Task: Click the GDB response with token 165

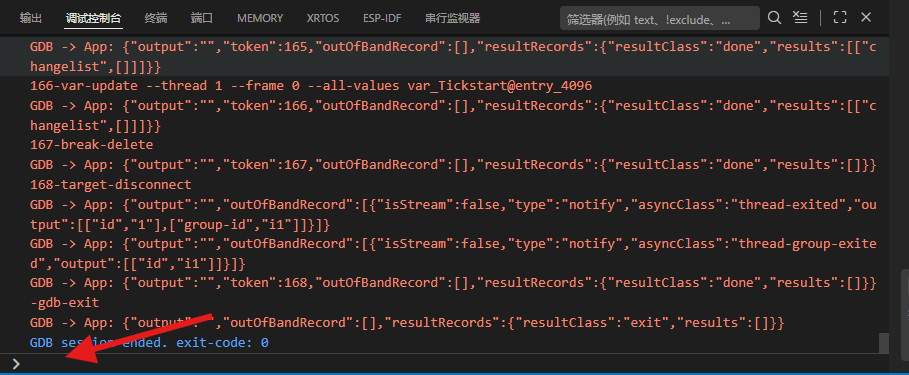Action: click(x=453, y=56)
